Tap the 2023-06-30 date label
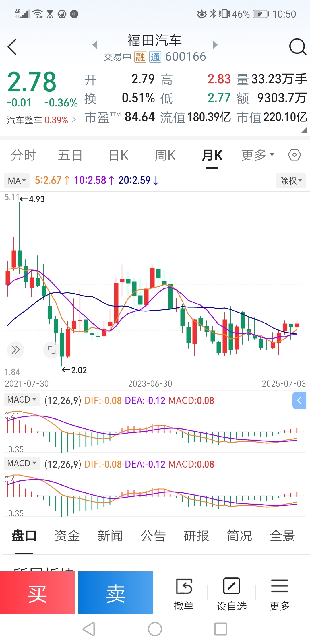Image resolution: width=310 pixels, height=644 pixels. pyautogui.click(x=150, y=383)
